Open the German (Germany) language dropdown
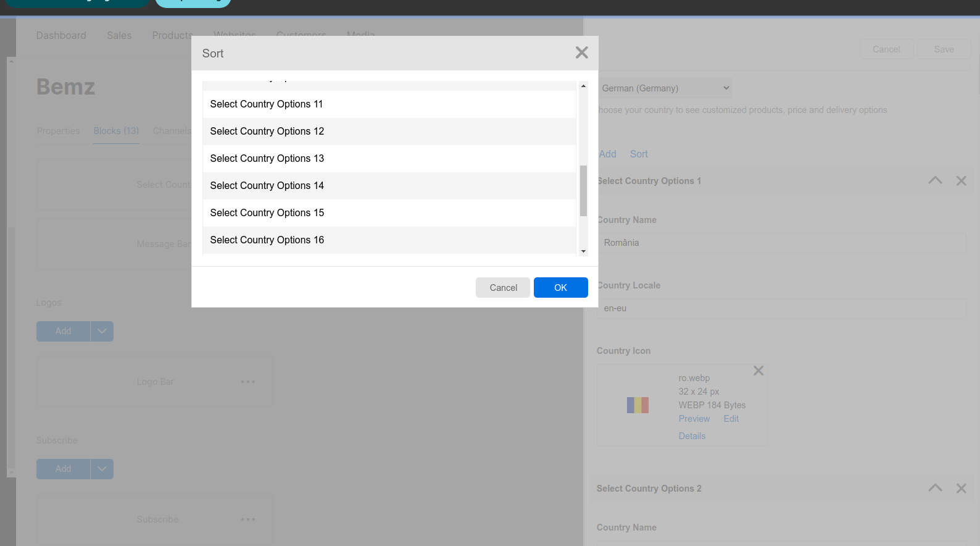The image size is (980, 546). 665,88
